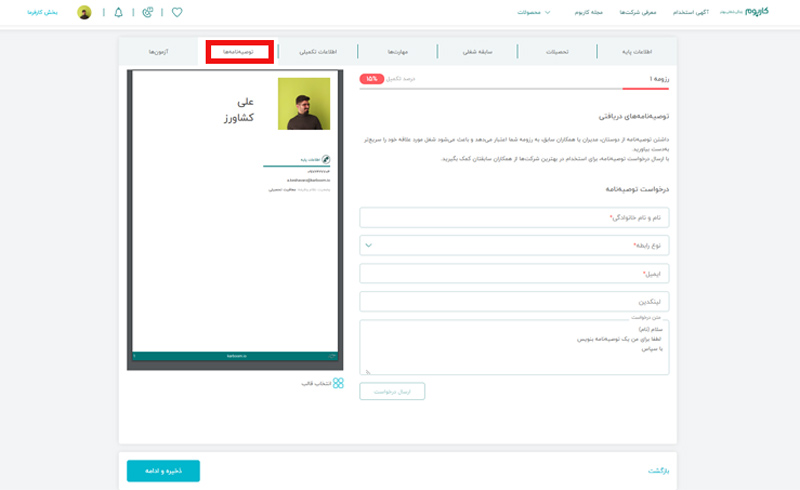Click the four-squares template icon under preview
800x490 pixels.
338,383
